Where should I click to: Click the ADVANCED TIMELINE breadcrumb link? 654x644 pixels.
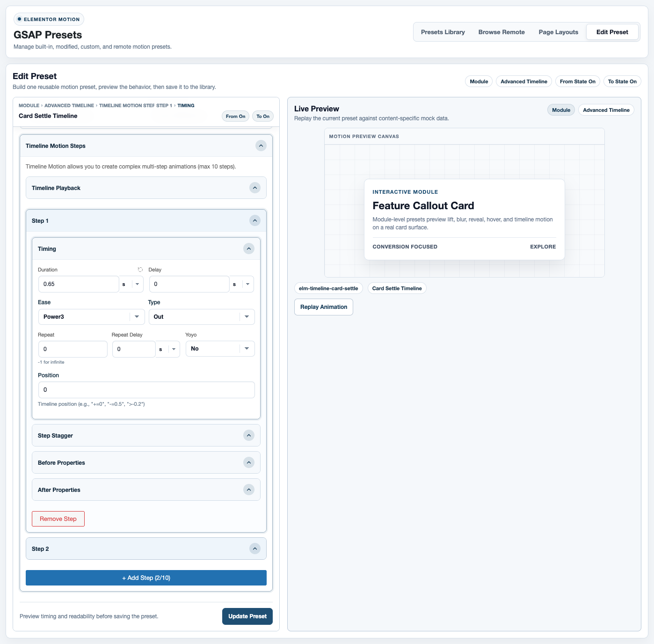click(x=69, y=105)
